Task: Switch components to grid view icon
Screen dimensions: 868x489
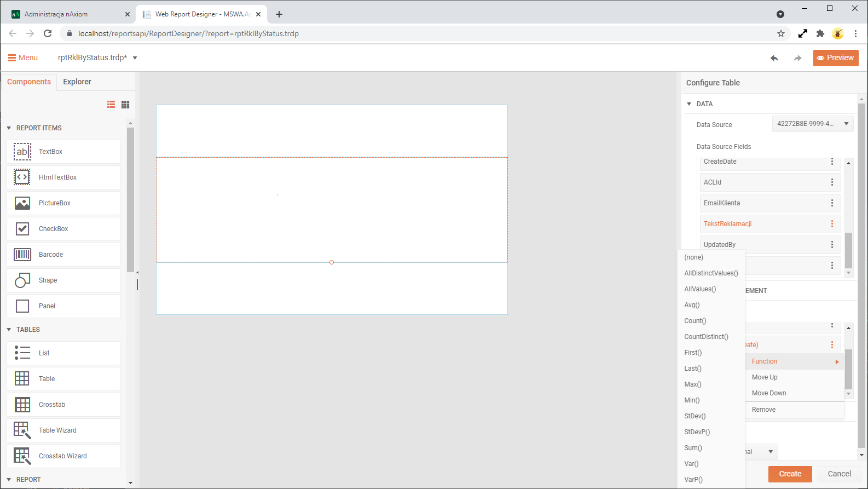Action: pos(125,105)
